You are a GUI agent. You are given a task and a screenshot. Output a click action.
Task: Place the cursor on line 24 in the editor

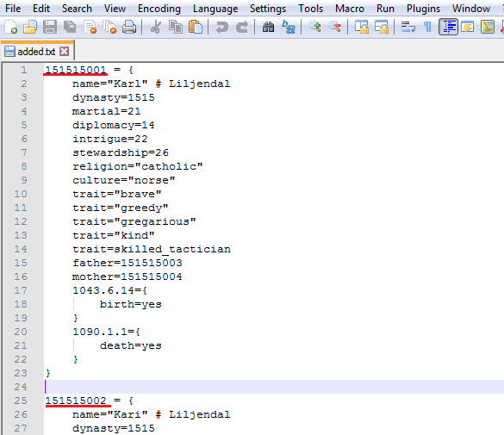(273, 387)
